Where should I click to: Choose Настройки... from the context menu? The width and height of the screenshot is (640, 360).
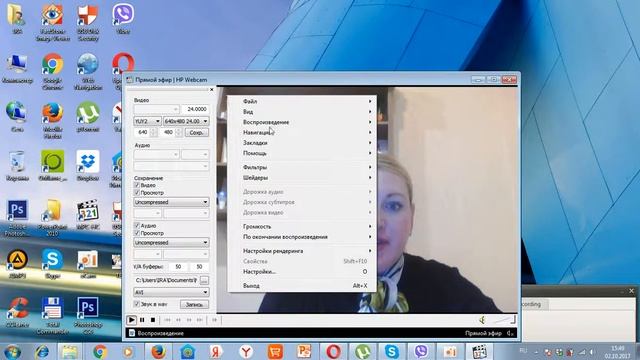coord(302,272)
